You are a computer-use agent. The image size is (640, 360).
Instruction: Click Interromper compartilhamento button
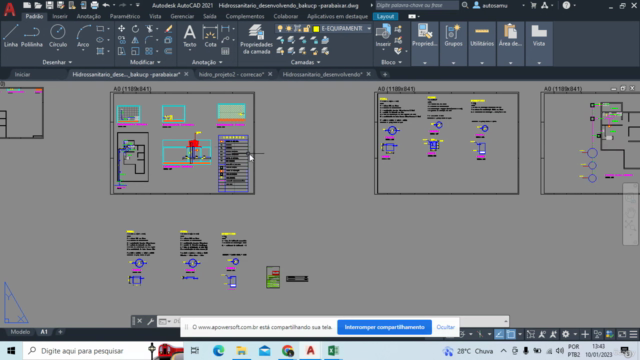[x=384, y=327]
